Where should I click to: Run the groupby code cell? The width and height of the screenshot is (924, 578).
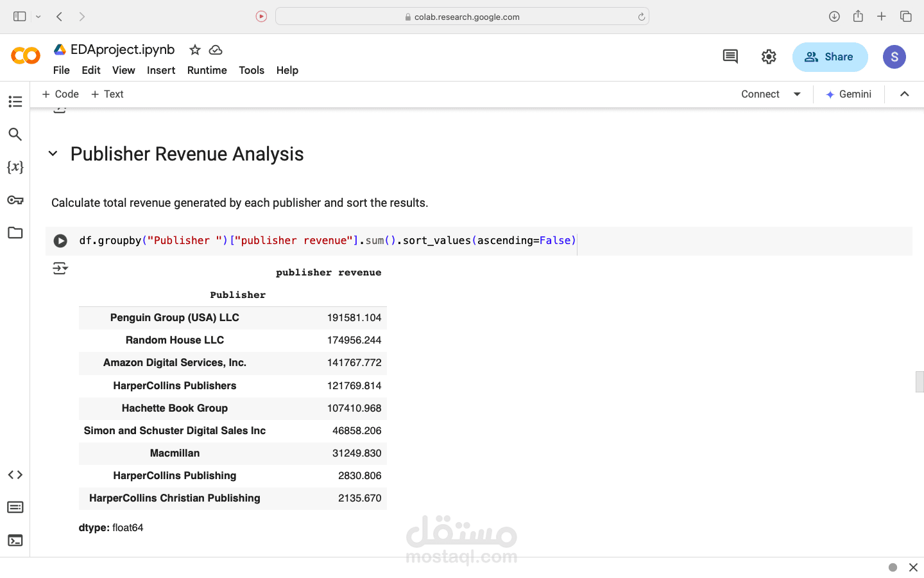(60, 241)
